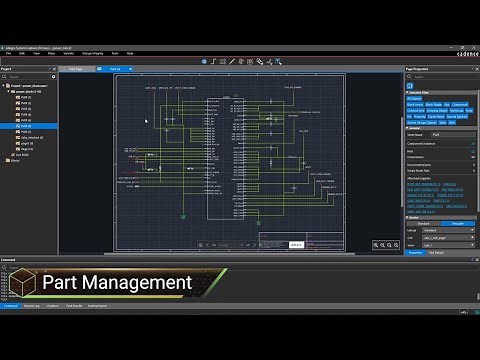The image size is (480, 360).
Task: Open the Cell dropdown in Border section
Action: pyautogui.click(x=449, y=238)
